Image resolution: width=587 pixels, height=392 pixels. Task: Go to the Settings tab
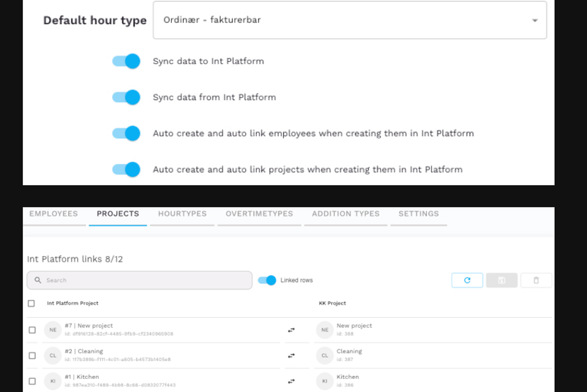pos(418,214)
